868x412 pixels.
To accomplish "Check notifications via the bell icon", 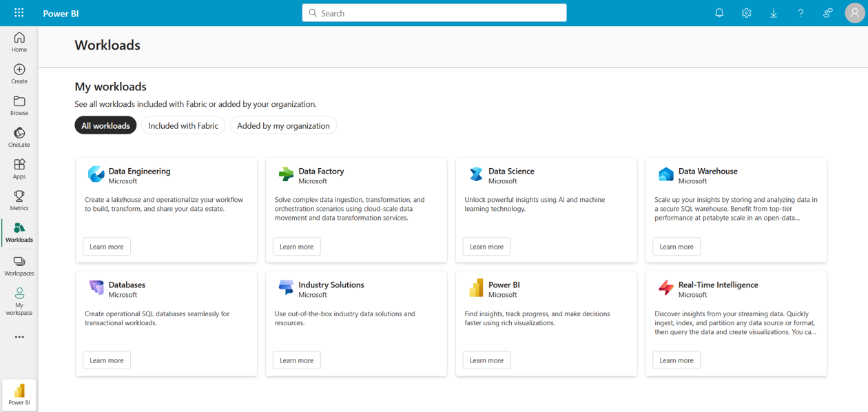I will tap(719, 12).
